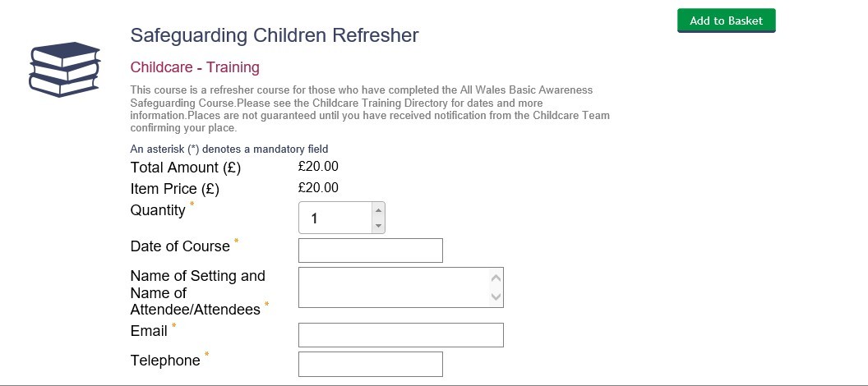Click the Quantity field label
Image resolution: width=868 pixels, height=386 pixels.
[158, 210]
